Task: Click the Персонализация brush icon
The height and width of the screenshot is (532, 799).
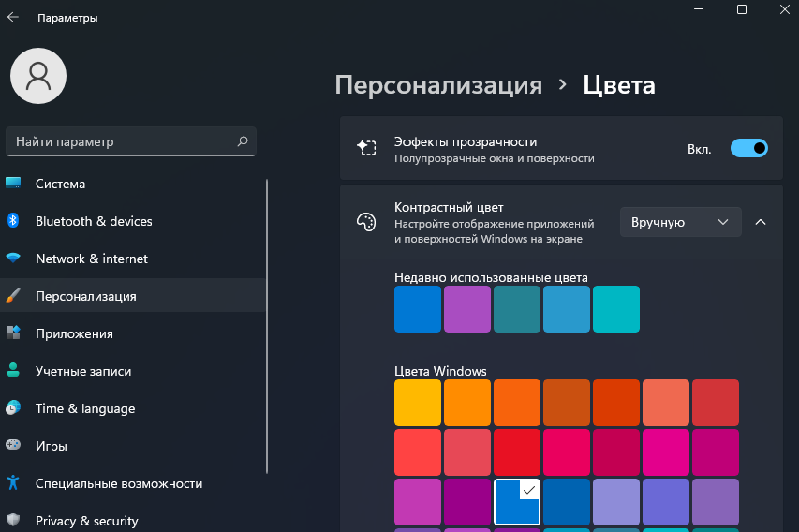Action: click(13, 296)
